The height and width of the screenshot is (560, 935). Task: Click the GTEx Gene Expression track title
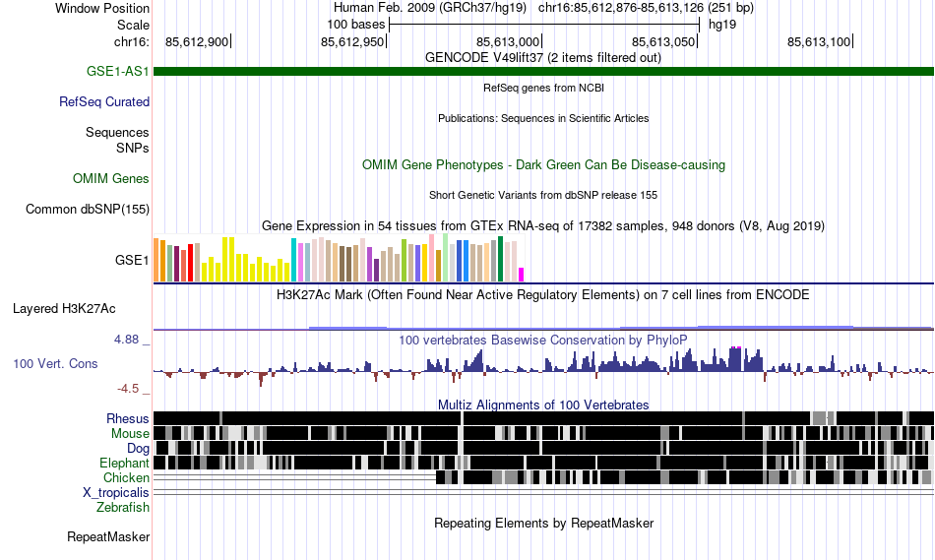543,226
